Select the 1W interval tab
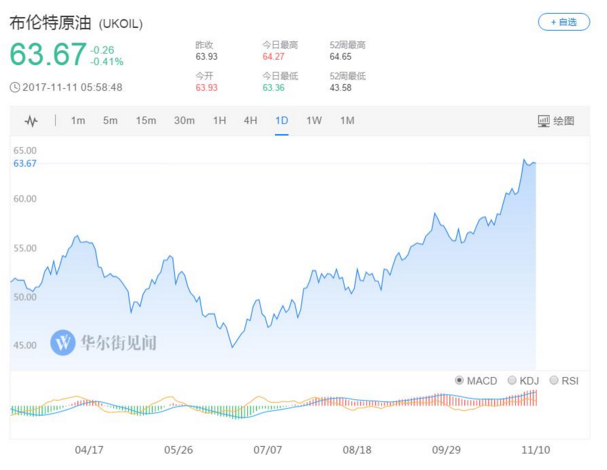607x470 pixels. (314, 121)
